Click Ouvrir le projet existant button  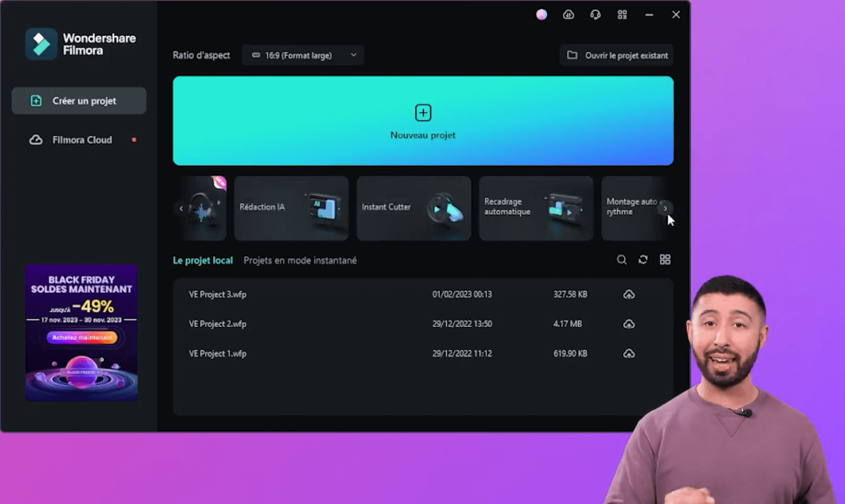pos(617,55)
